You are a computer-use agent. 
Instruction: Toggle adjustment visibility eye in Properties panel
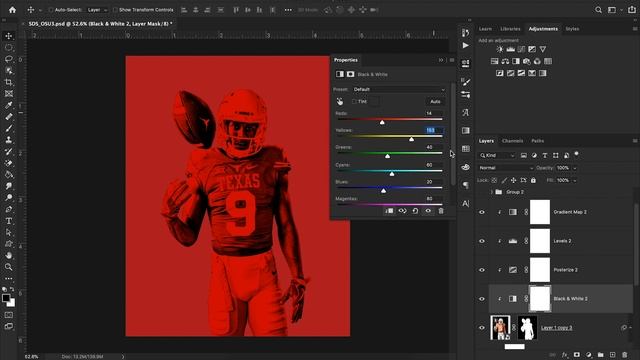[428, 211]
